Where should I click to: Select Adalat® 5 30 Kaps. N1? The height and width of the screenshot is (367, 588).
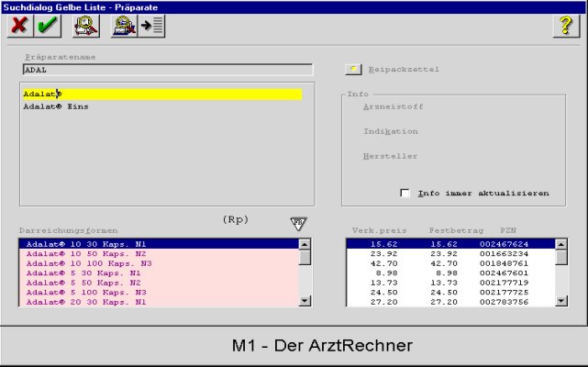(159, 273)
